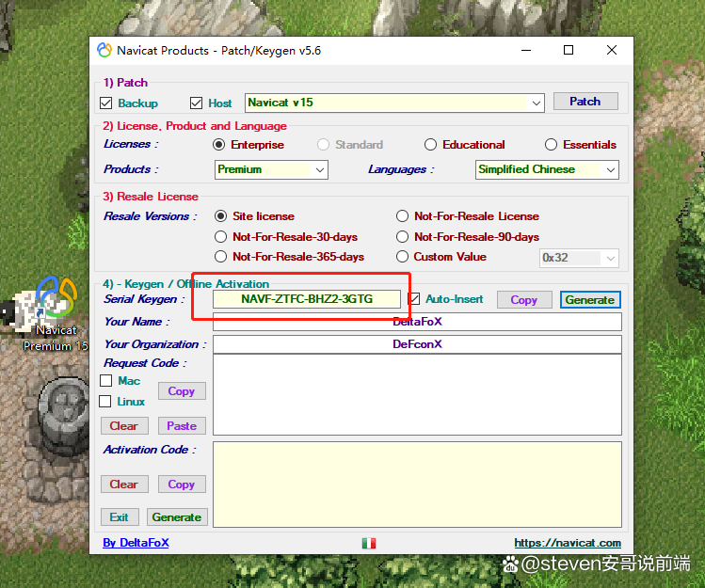
Task: Uncheck the Host checkbox
Action: tap(197, 103)
